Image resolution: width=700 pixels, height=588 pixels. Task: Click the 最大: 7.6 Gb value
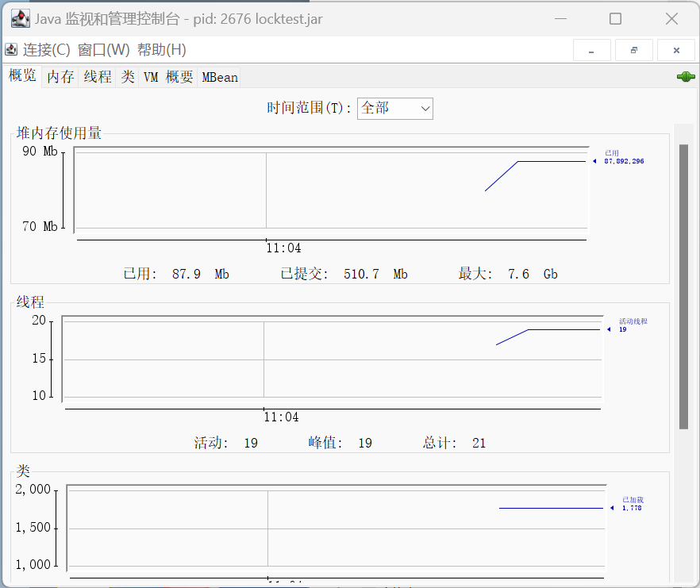click(508, 274)
